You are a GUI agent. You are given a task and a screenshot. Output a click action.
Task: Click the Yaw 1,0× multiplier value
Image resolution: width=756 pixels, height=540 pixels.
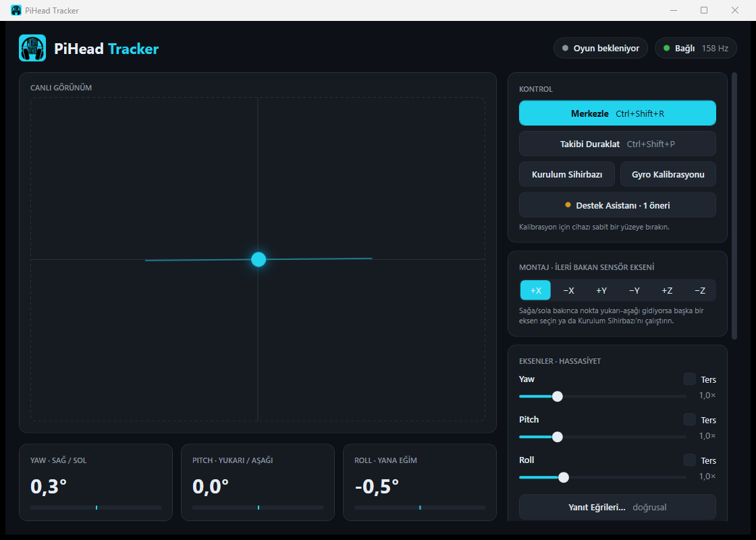click(707, 396)
